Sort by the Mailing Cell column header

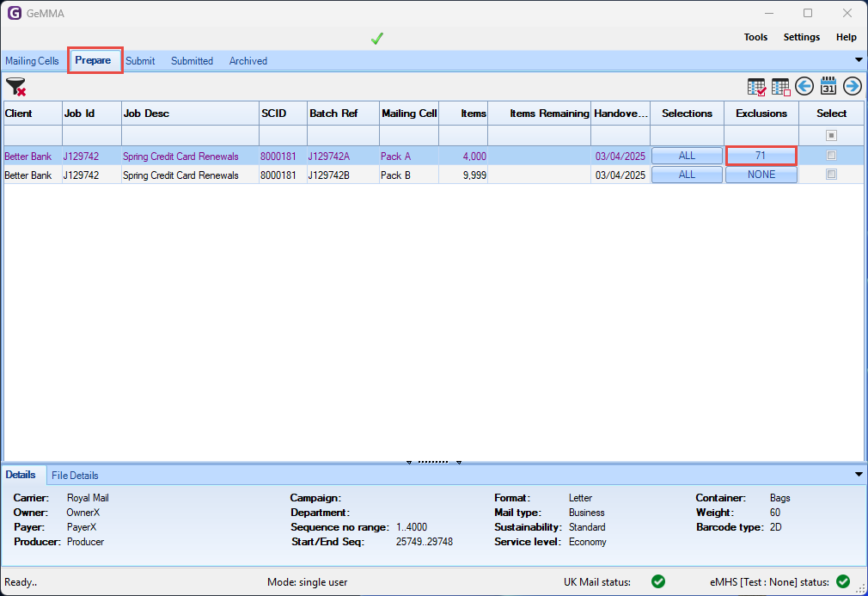point(409,113)
